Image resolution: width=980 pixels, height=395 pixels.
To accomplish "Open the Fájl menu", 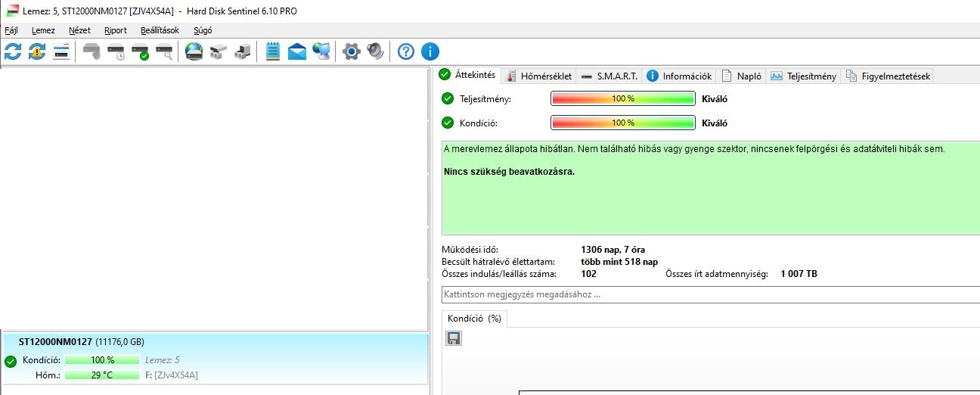I will point(11,30).
